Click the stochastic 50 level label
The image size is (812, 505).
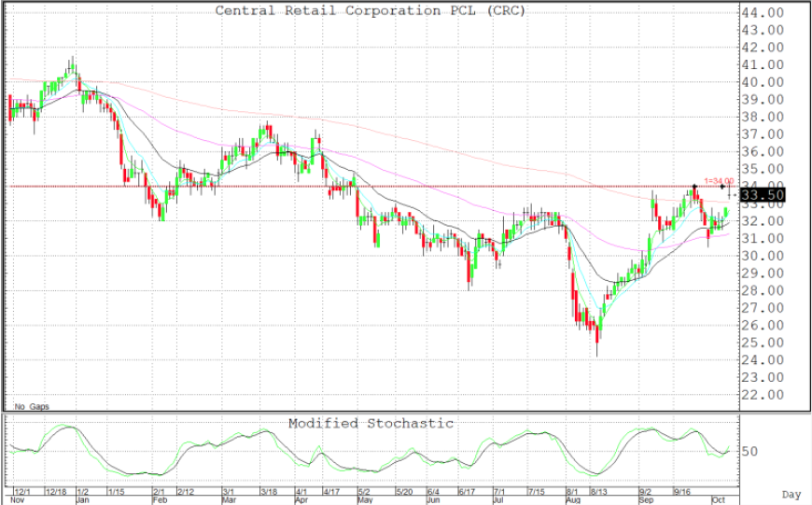(x=749, y=451)
